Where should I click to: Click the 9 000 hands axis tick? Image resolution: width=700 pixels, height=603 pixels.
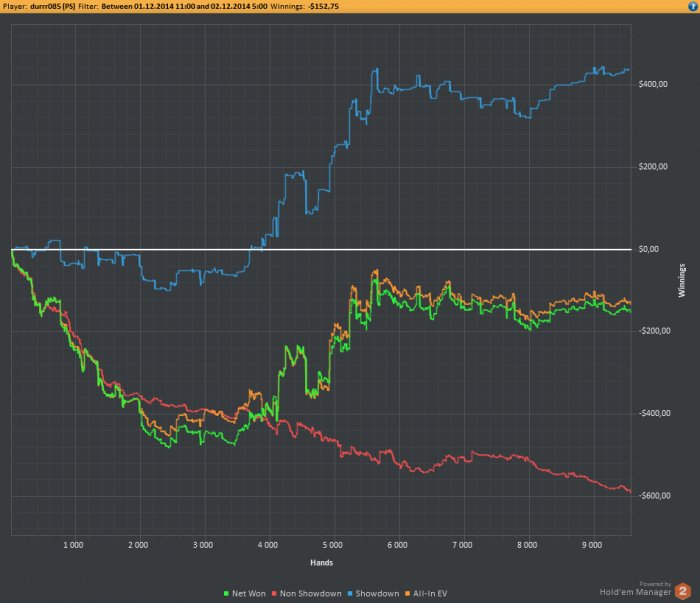click(x=592, y=545)
